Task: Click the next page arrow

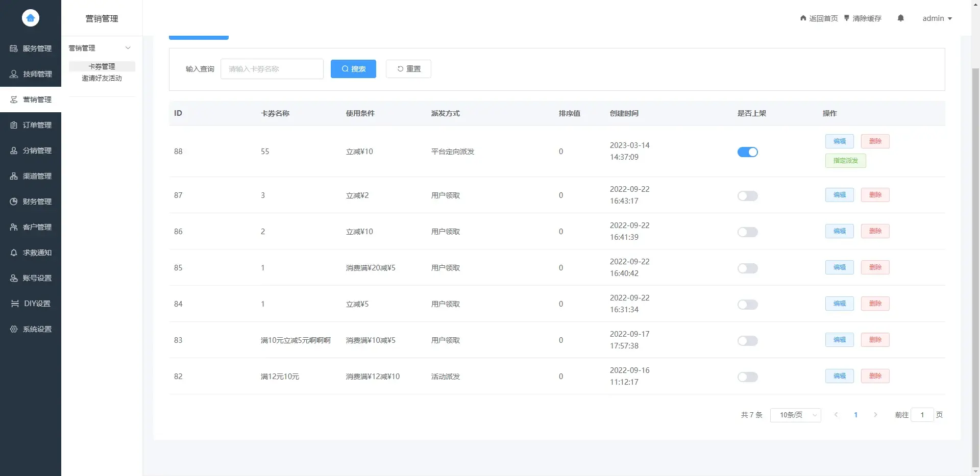Action: tap(875, 415)
